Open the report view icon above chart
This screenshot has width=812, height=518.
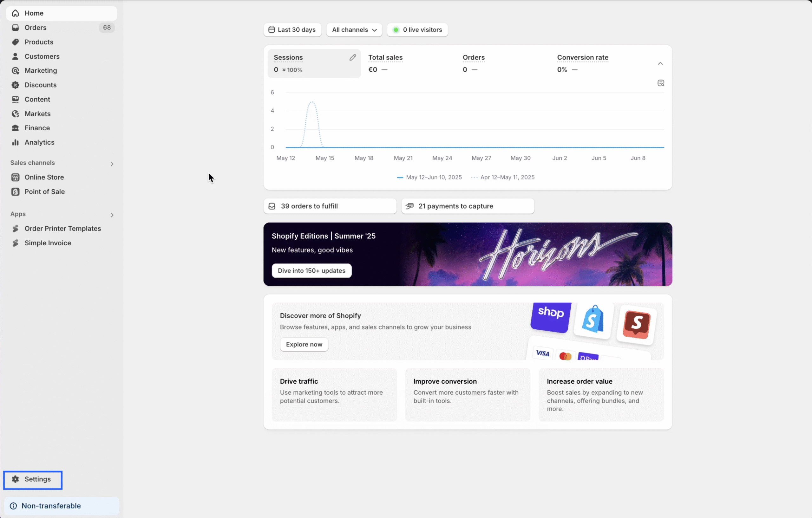click(x=661, y=83)
